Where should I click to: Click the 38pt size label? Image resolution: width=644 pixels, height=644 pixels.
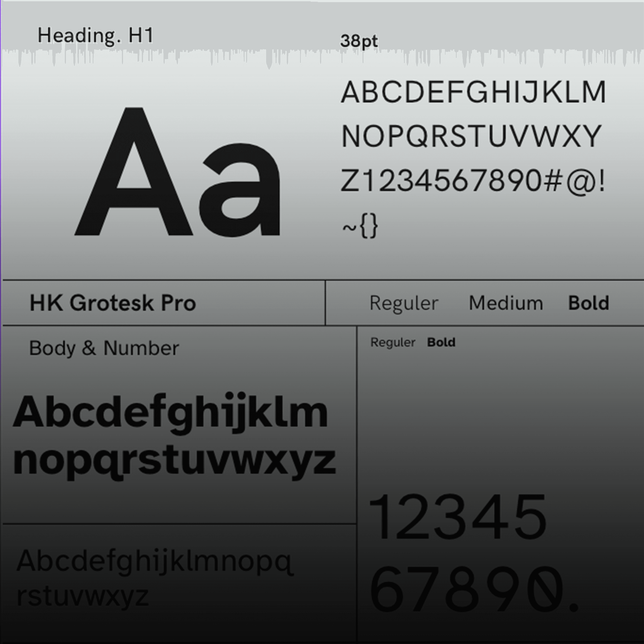tap(359, 41)
